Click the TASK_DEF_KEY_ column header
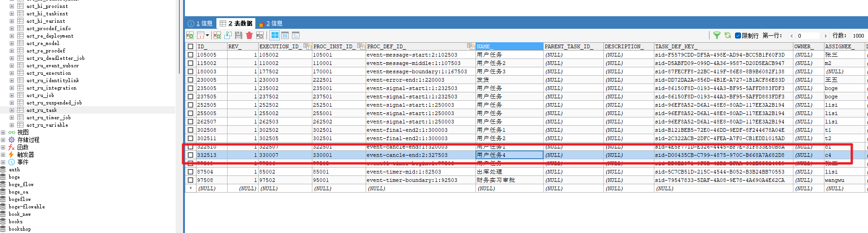 (723, 46)
